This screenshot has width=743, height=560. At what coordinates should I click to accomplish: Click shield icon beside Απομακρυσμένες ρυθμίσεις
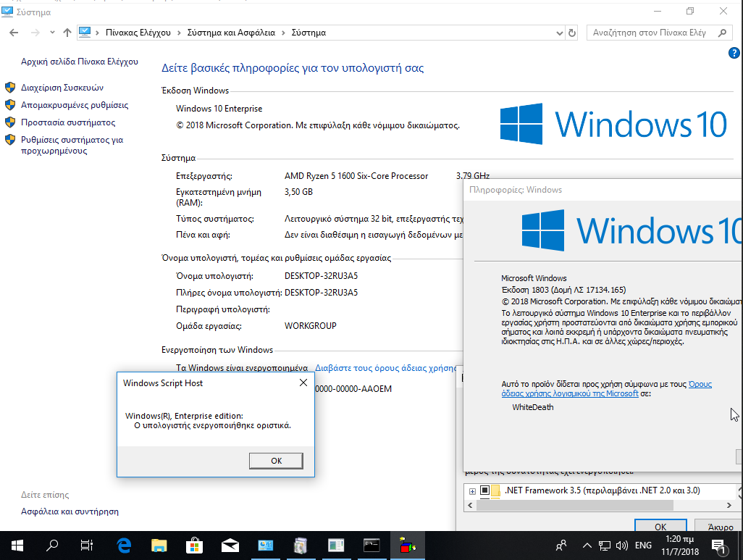point(10,105)
